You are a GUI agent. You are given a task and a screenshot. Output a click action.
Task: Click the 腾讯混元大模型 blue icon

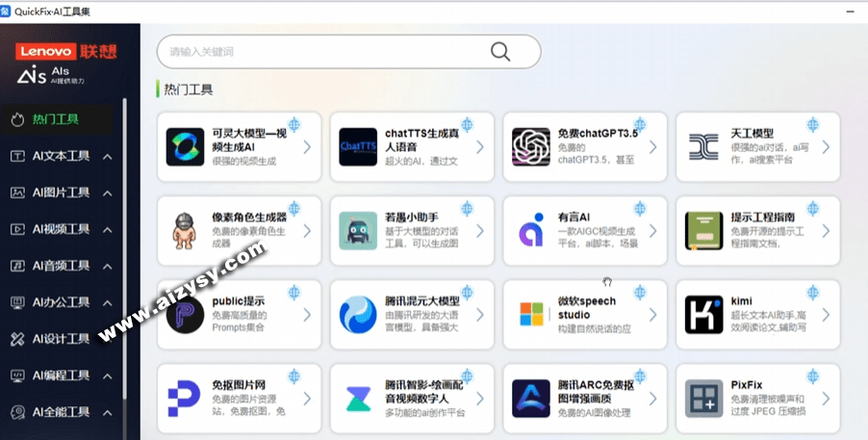pos(357,315)
